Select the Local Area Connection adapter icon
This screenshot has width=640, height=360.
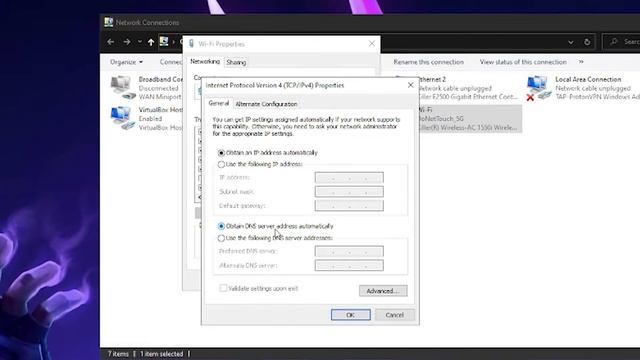click(x=538, y=88)
